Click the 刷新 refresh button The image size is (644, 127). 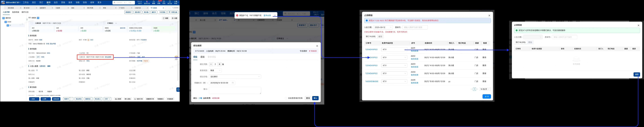(166, 18)
